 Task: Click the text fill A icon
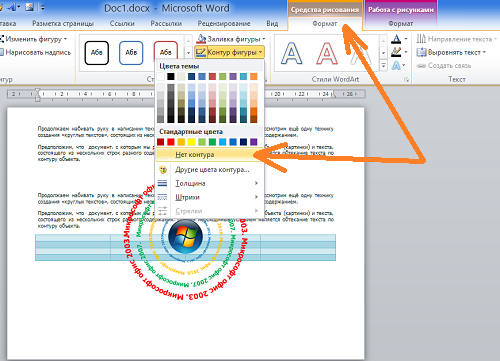pos(396,39)
